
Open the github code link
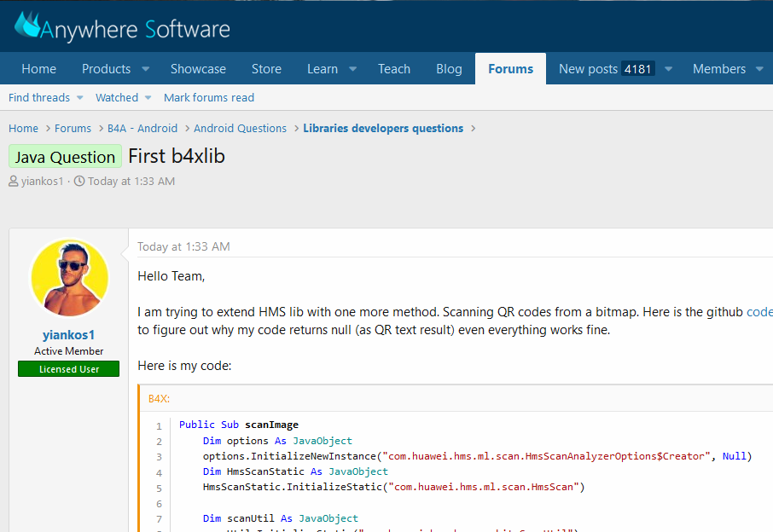coord(758,312)
